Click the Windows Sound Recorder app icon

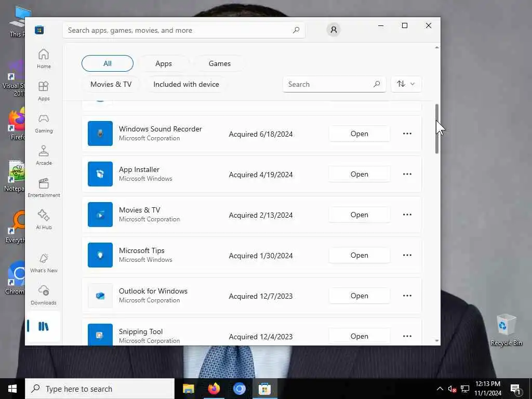[100, 134]
